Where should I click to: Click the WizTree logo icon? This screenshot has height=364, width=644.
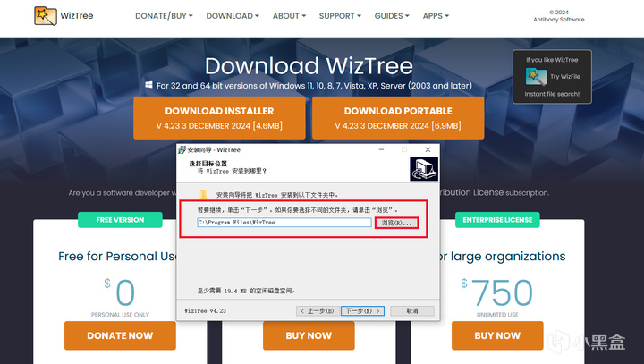click(x=46, y=15)
